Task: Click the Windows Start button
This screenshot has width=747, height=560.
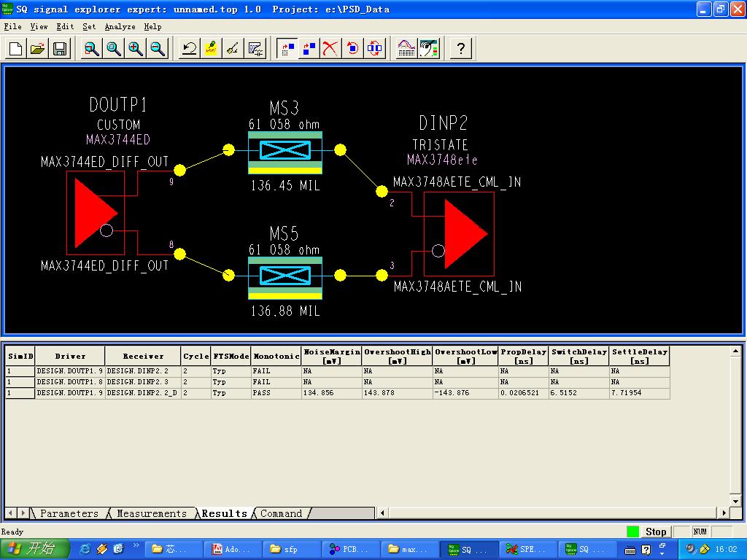Action: point(34,549)
